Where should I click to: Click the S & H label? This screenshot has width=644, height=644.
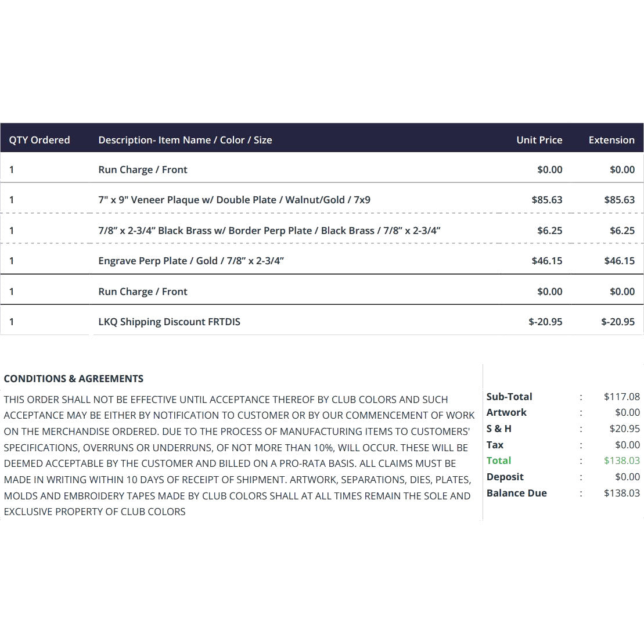tap(499, 429)
